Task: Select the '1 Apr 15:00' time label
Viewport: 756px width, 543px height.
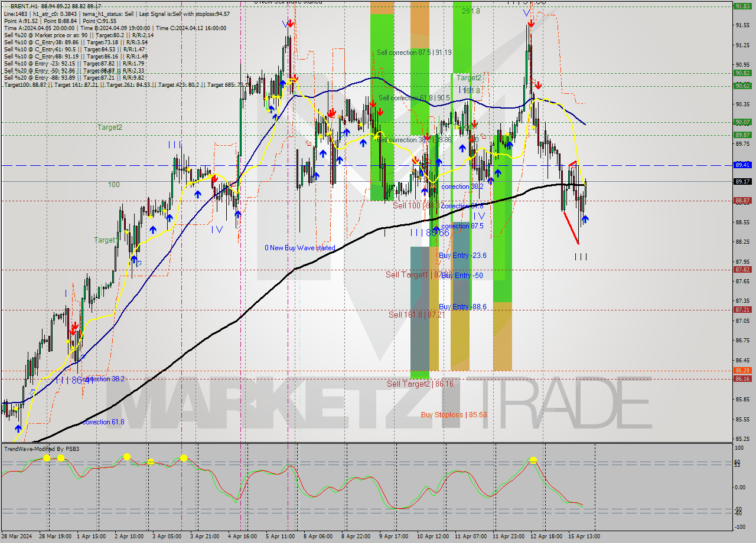Action: [x=91, y=536]
